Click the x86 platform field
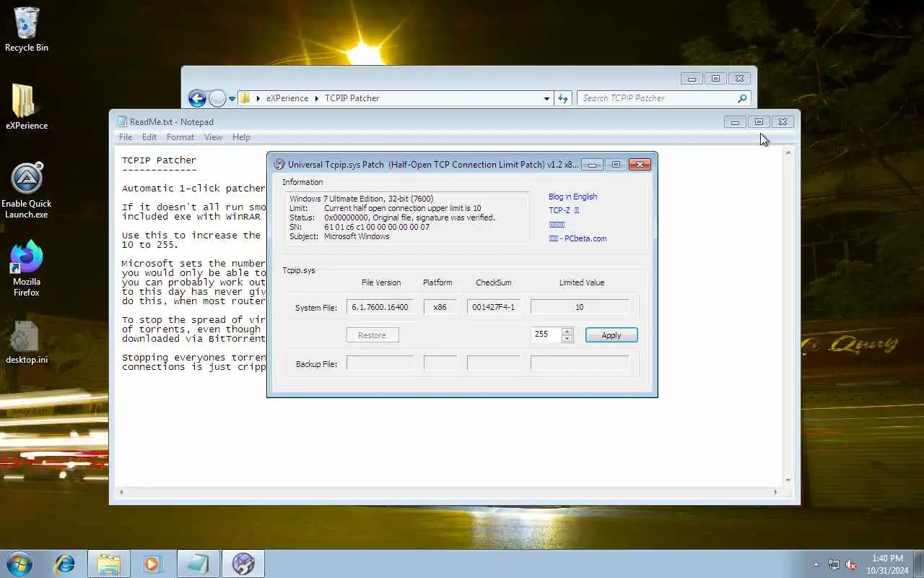924x578 pixels. click(440, 307)
